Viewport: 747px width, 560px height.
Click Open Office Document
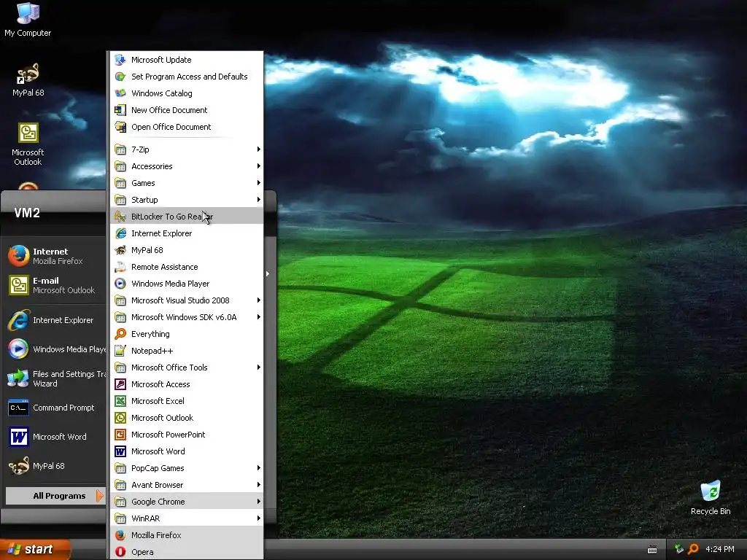(x=187, y=127)
